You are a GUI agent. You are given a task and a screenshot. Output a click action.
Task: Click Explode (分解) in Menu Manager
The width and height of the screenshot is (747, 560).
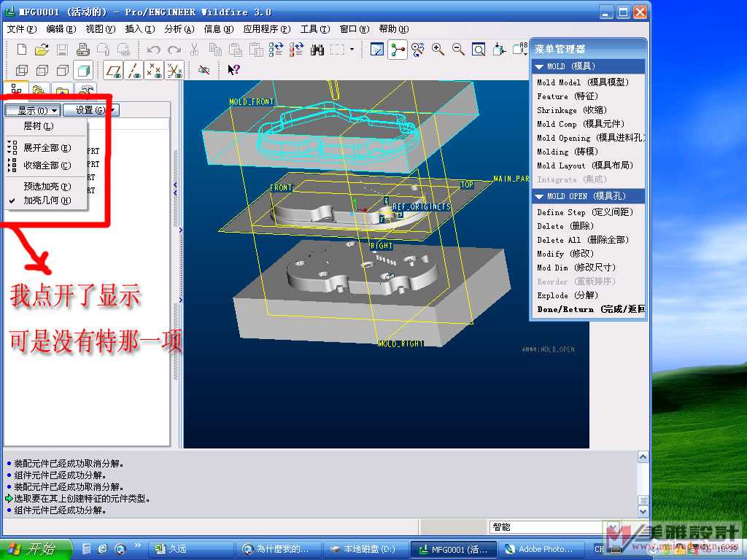[x=568, y=295]
